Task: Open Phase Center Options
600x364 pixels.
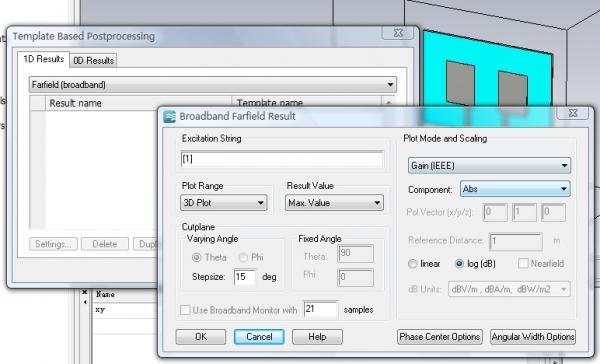Action: [x=440, y=337]
